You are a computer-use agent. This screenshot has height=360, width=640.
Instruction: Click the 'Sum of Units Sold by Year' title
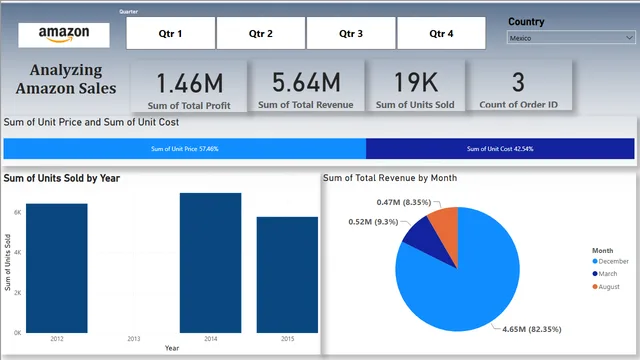coord(62,178)
